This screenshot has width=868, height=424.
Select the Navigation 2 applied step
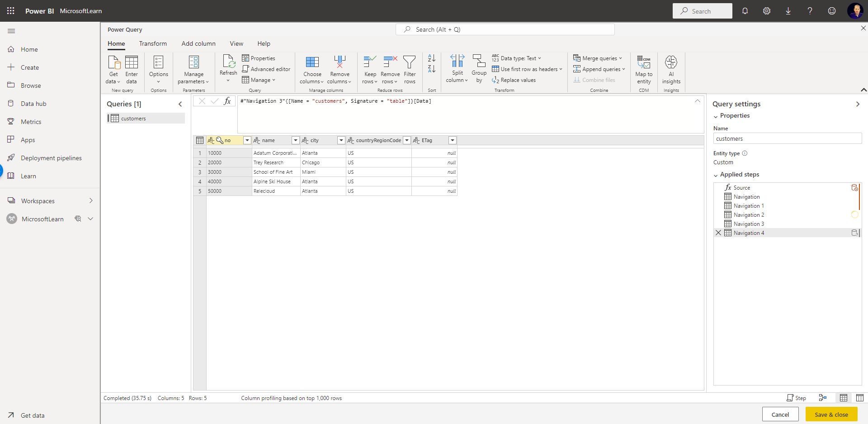coord(788,214)
